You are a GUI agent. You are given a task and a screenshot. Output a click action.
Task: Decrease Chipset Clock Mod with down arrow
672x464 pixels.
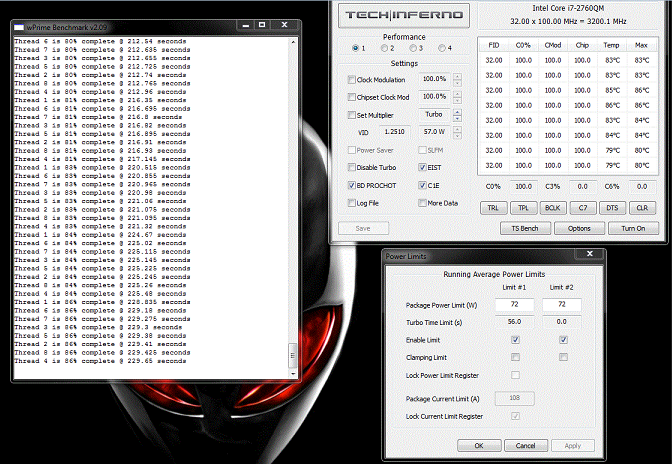pos(457,100)
